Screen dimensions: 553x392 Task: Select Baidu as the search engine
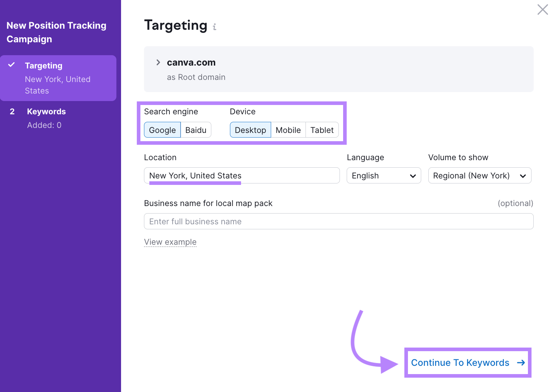[196, 130]
